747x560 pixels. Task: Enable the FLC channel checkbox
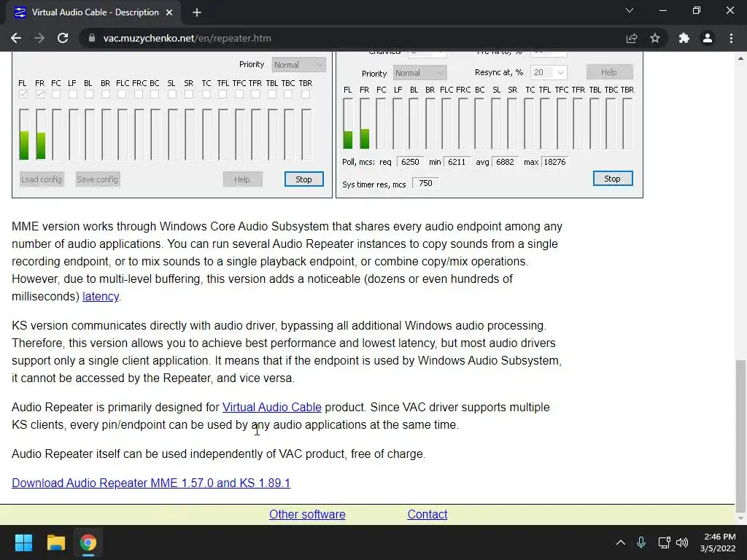click(122, 94)
